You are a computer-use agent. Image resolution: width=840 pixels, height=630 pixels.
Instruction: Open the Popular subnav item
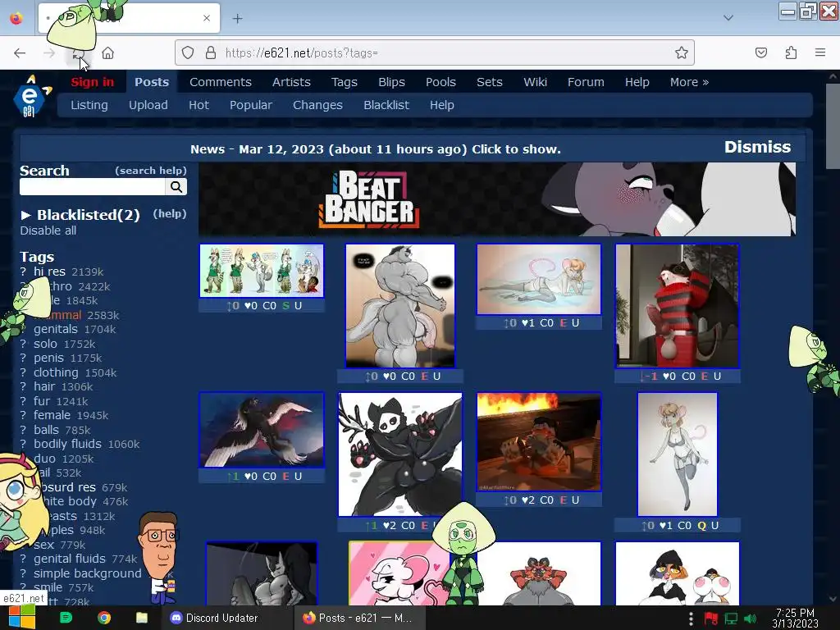(251, 105)
